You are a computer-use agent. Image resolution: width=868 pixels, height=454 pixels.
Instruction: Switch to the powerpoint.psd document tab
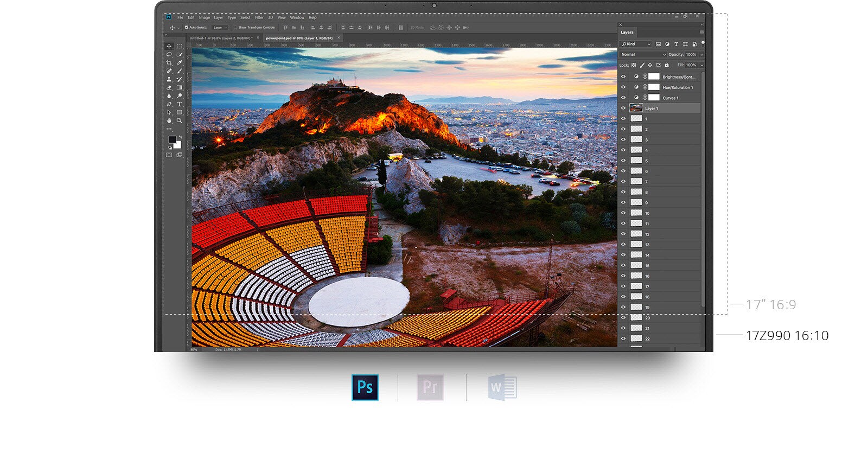(299, 38)
